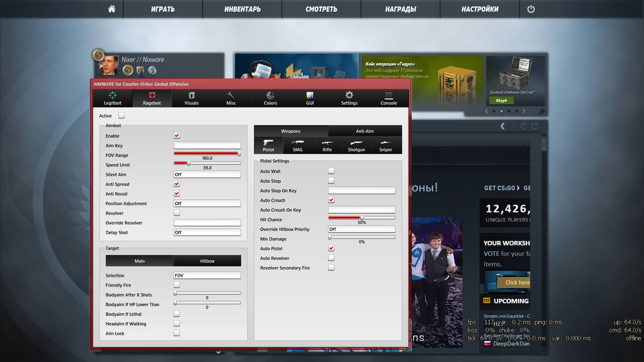Adjust the Hit Chance slider

pyautogui.click(x=362, y=218)
